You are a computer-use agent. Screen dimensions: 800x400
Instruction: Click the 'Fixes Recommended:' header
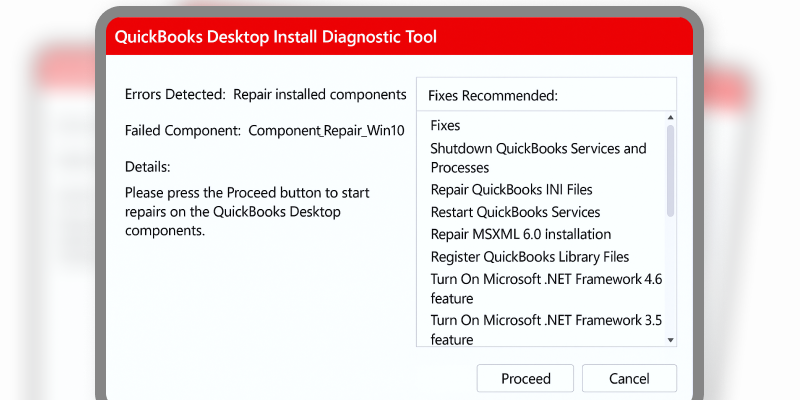point(493,95)
